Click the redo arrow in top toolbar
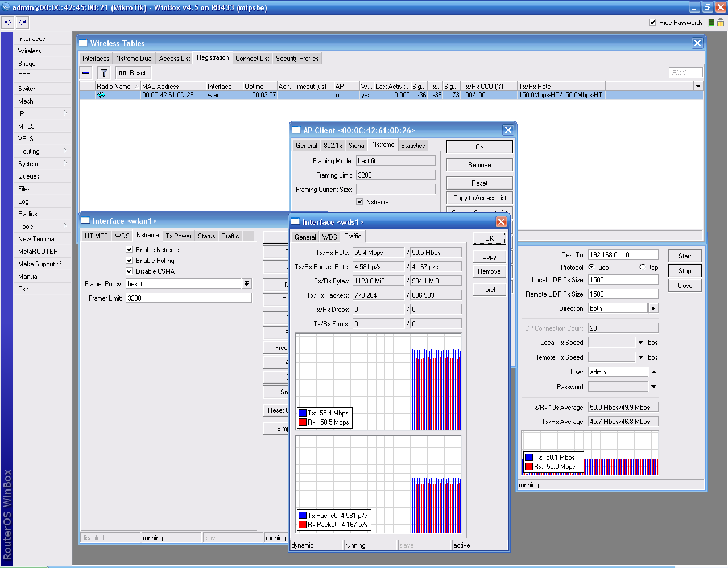The height and width of the screenshot is (568, 728). (x=22, y=22)
